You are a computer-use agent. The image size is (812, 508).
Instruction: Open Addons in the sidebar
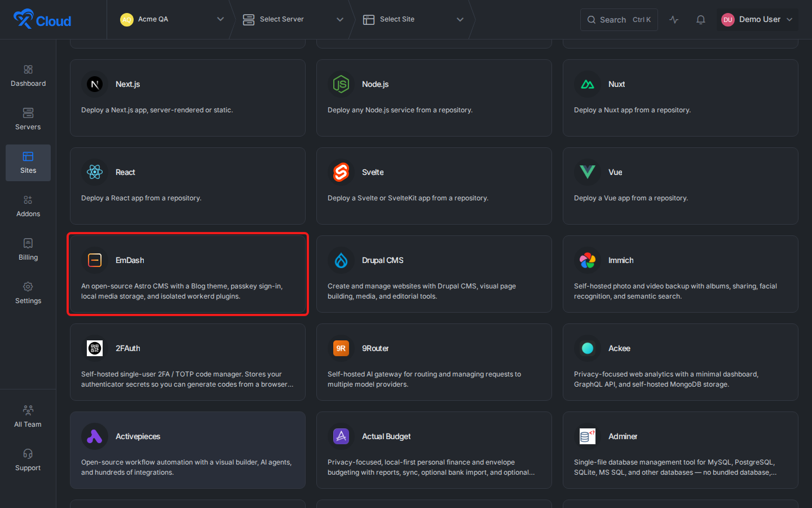click(x=28, y=206)
